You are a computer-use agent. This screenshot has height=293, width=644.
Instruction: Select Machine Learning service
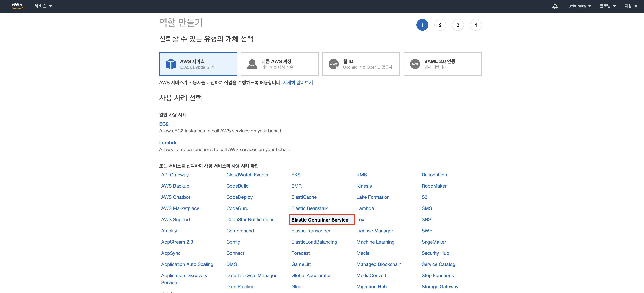click(x=375, y=242)
